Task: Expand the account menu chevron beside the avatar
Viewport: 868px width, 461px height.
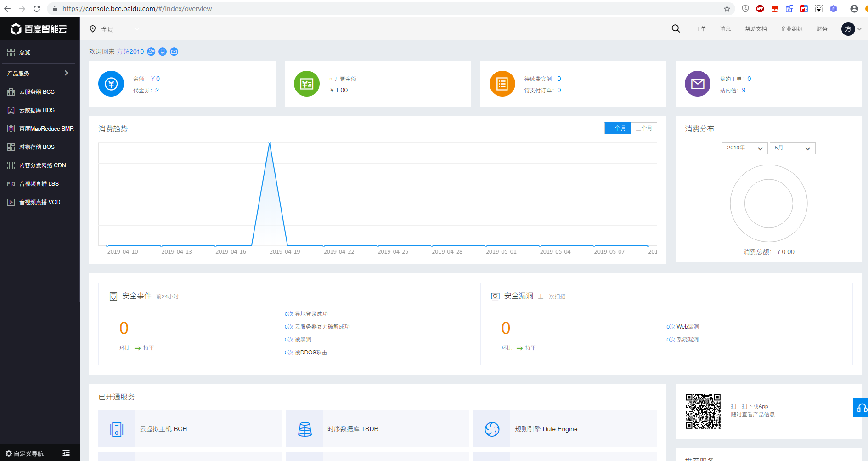Action: click(x=859, y=29)
